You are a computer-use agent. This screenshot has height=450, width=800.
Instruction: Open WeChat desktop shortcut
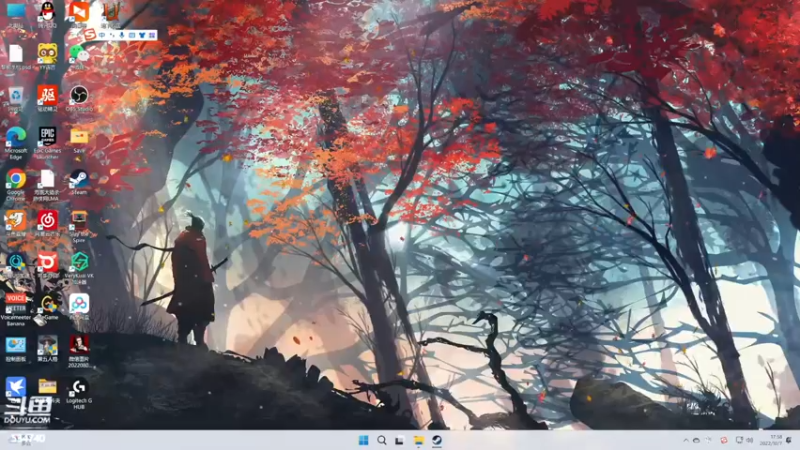pos(79,56)
